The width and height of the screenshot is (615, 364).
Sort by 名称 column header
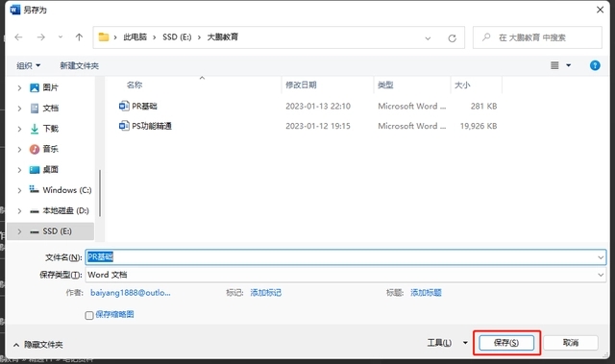point(135,85)
